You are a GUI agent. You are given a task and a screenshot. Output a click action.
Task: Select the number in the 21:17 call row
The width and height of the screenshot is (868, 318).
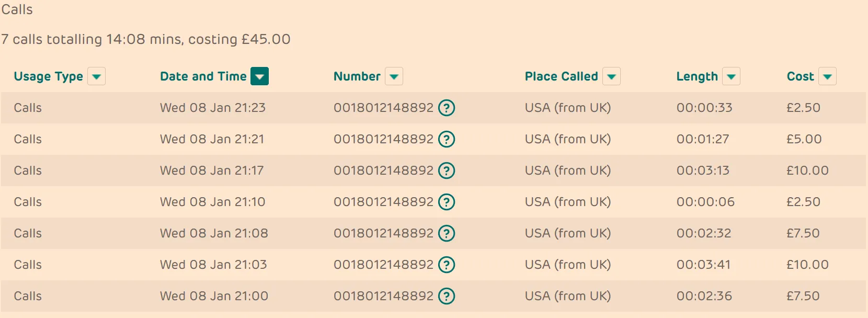(383, 171)
